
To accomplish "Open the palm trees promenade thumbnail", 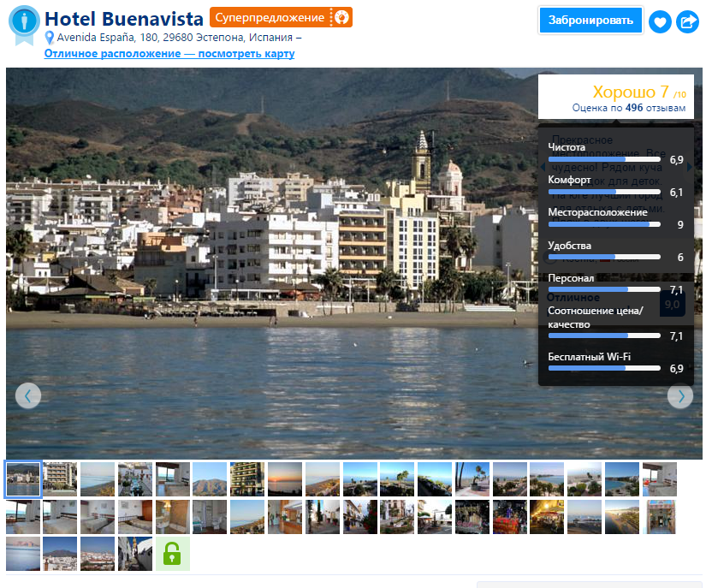I will [x=472, y=479].
